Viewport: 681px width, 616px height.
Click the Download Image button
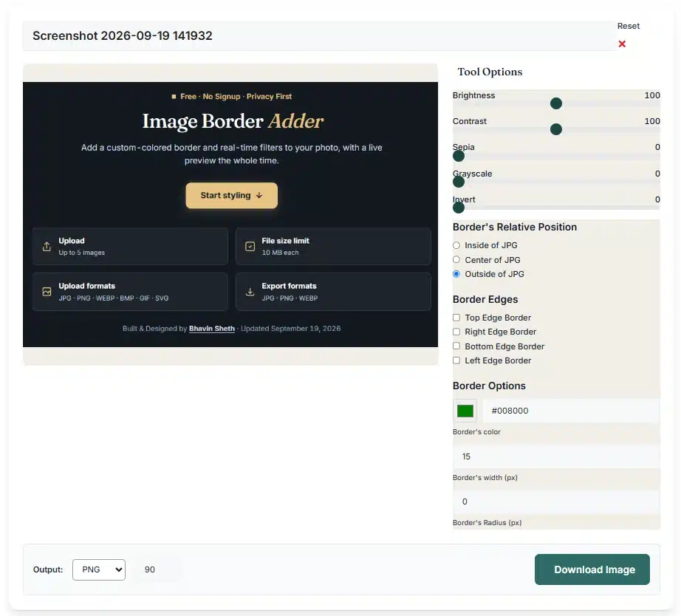point(592,569)
